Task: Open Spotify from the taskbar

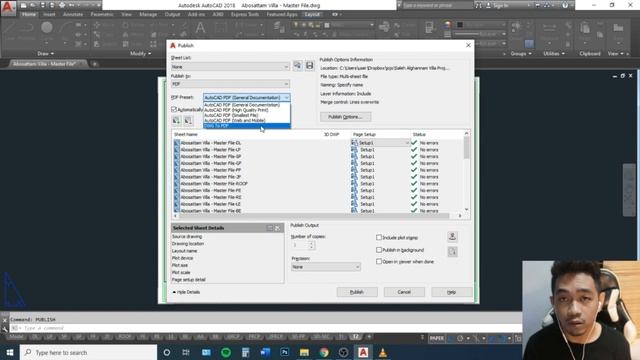Action: click(x=226, y=352)
